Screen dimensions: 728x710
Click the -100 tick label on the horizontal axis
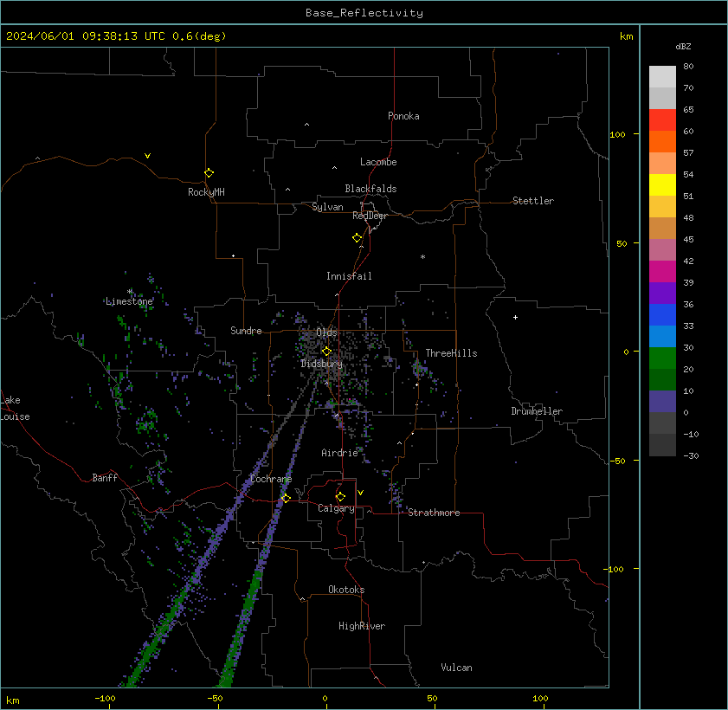point(106,699)
